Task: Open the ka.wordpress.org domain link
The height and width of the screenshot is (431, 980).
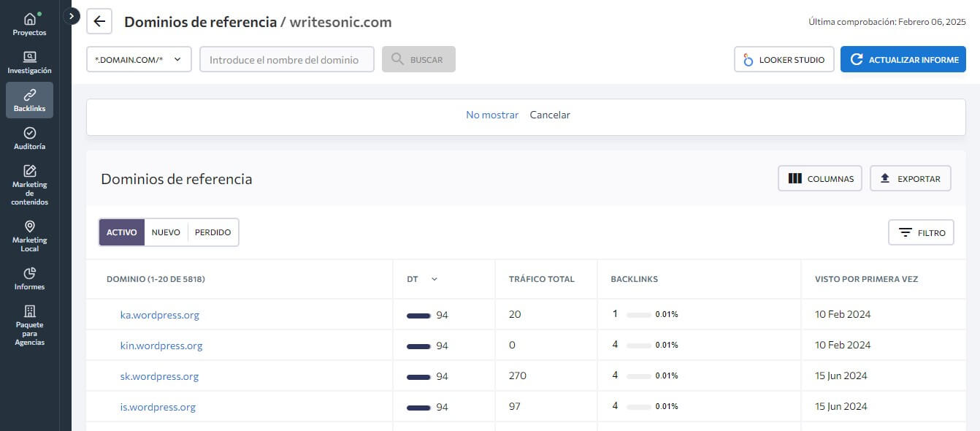Action: pos(160,315)
